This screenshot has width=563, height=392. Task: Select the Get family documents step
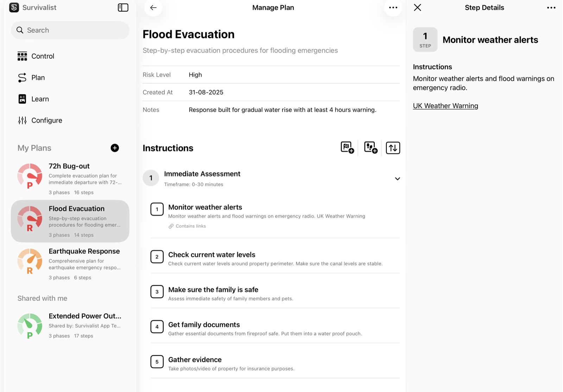pyautogui.click(x=275, y=328)
